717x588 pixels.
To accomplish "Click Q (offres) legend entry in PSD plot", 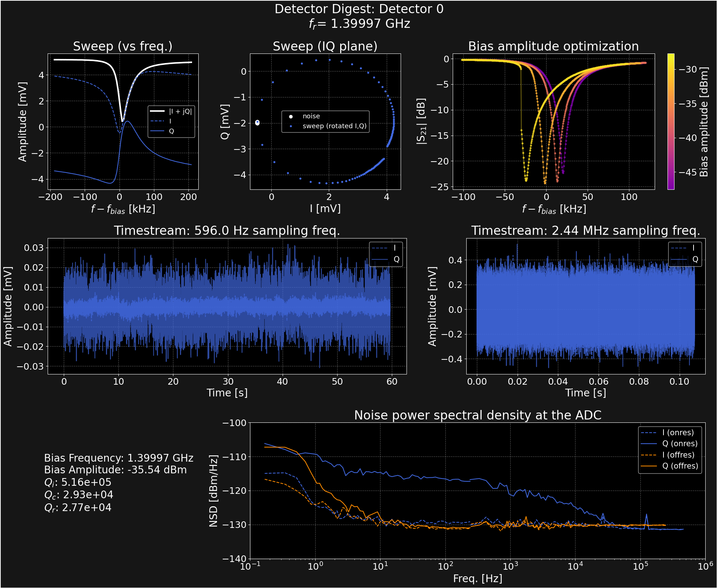I will [680, 466].
